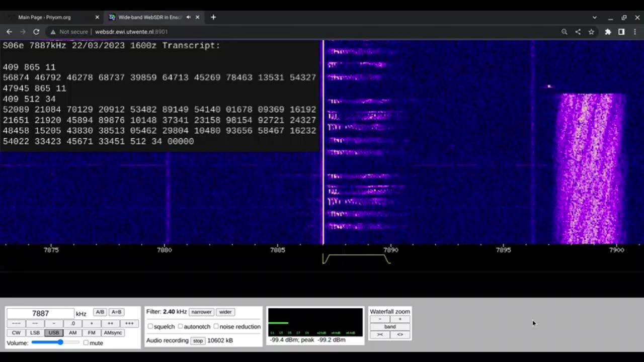The image size is (644, 362).
Task: Click the browser forward arrow
Action: 23,32
